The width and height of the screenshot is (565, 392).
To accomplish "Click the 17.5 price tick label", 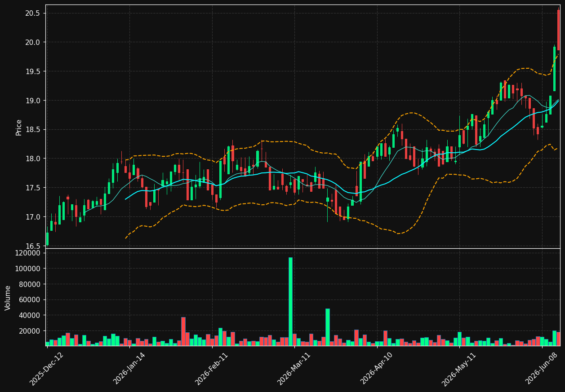I will 32,188.
